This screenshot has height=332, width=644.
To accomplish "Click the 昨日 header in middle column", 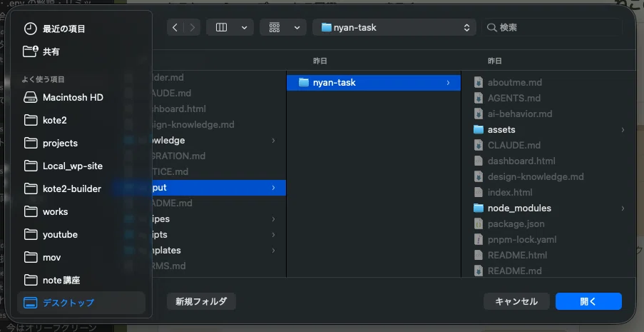I will pyautogui.click(x=320, y=61).
